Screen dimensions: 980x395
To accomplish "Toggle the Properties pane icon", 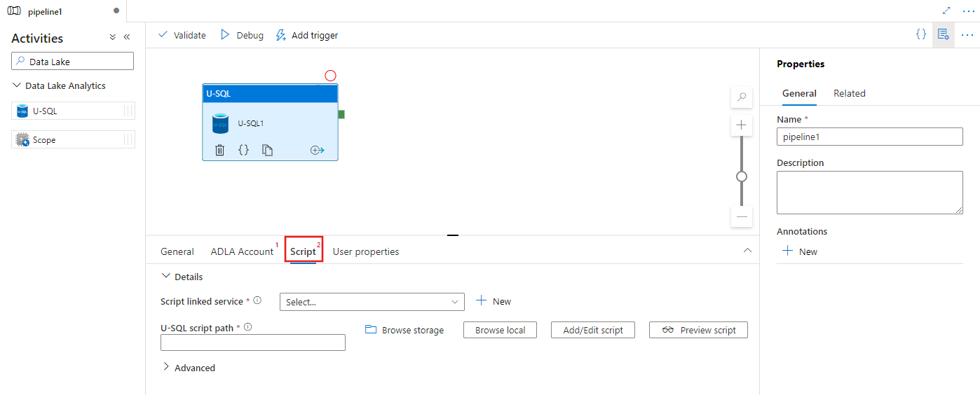I will (943, 34).
